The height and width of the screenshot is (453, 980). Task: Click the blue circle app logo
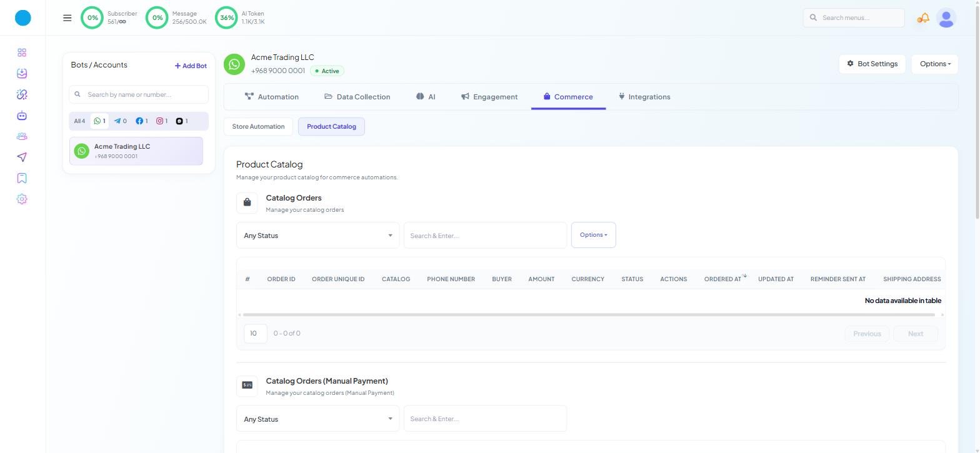click(x=23, y=18)
